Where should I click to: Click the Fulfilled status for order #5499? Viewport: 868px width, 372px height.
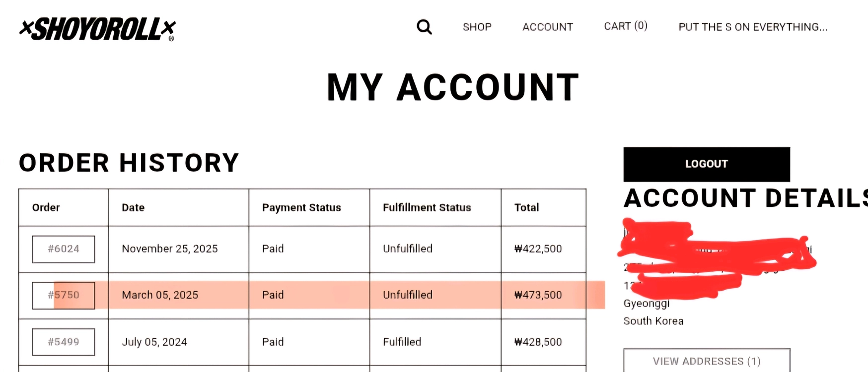pos(402,342)
